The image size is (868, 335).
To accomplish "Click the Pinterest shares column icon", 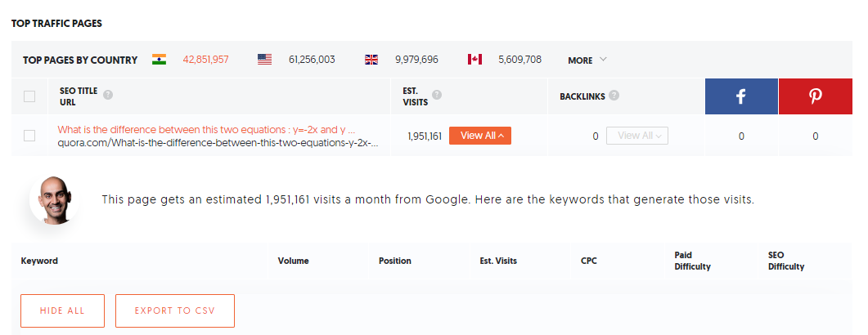I will [816, 96].
